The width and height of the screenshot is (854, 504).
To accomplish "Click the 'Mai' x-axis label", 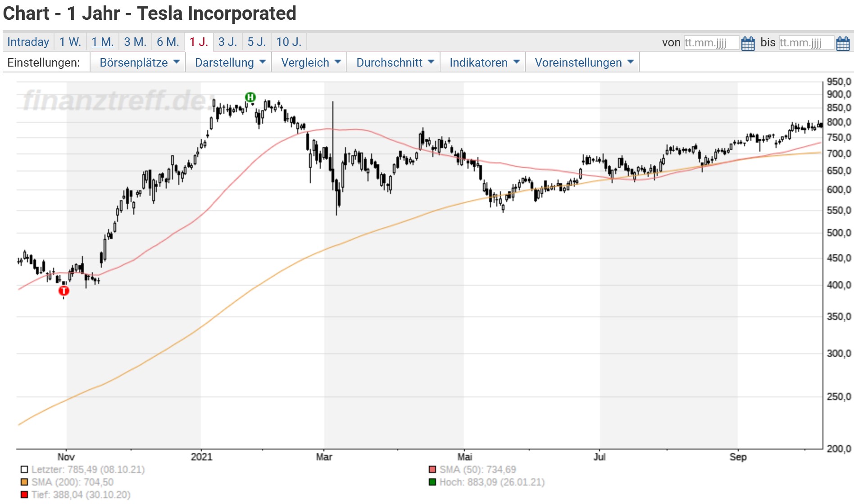I will tap(465, 457).
